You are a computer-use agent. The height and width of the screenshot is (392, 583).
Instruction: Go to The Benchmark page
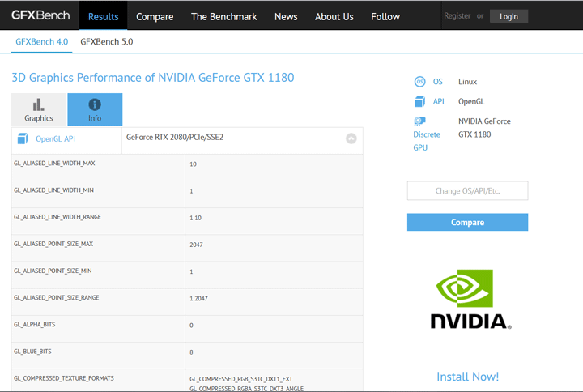(x=223, y=17)
